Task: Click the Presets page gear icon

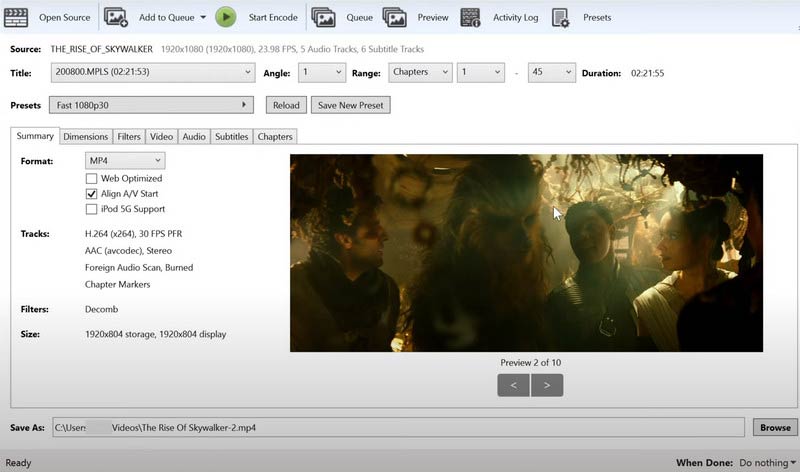Action: (560, 18)
